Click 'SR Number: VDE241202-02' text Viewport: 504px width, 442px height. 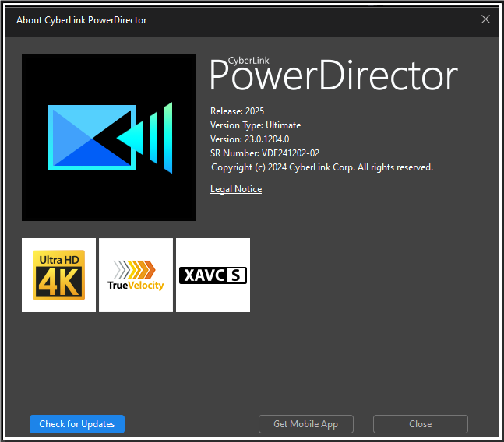click(265, 153)
